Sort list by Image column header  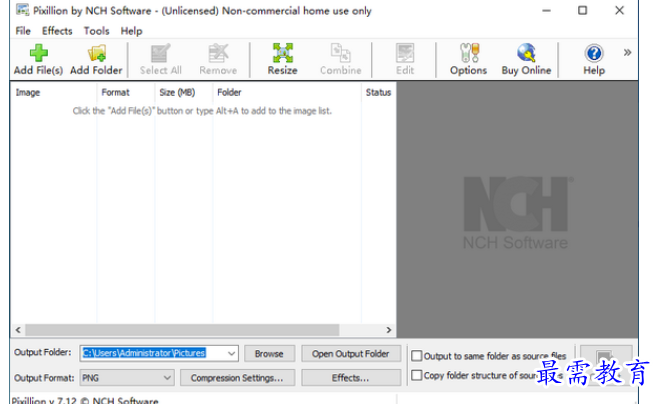click(54, 92)
